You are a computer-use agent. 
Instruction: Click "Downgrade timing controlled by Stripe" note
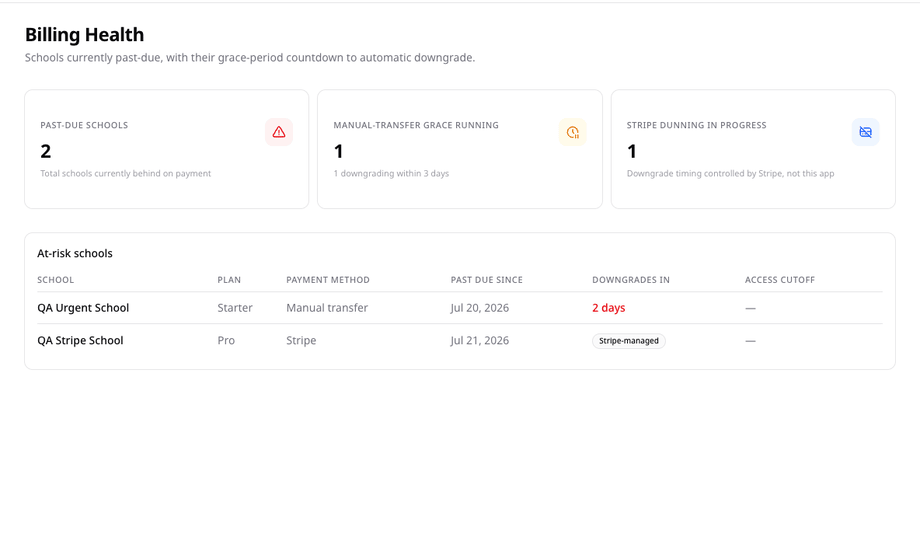[730, 174]
